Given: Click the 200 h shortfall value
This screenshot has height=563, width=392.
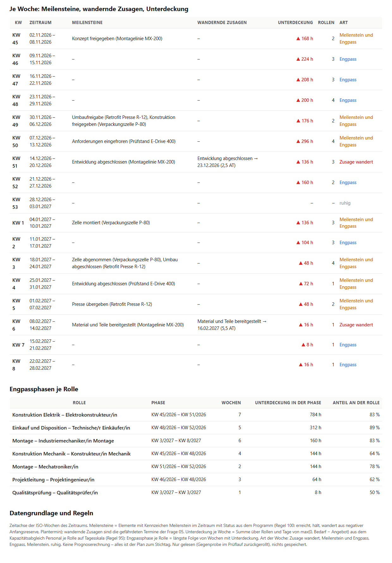Looking at the screenshot, I should (305, 100).
